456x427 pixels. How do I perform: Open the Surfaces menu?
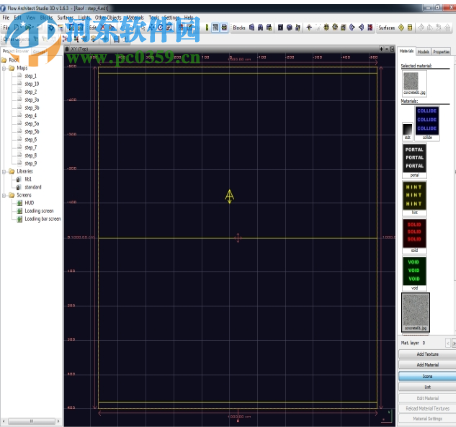pos(65,17)
